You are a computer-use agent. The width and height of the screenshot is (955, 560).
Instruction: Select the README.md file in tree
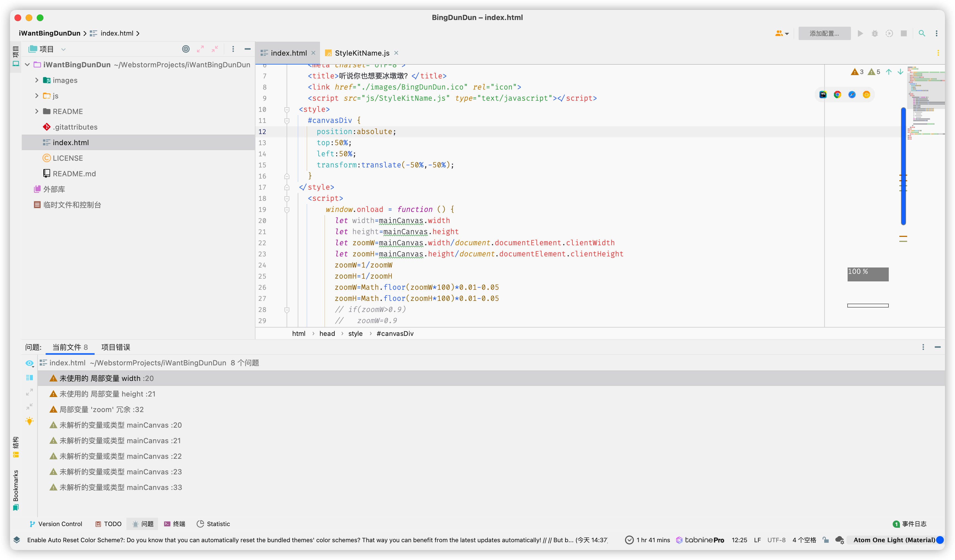point(74,174)
